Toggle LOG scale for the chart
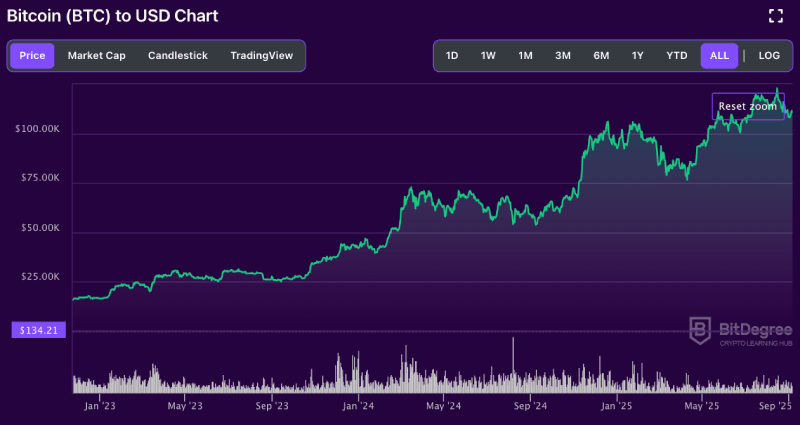The width and height of the screenshot is (800, 425). (x=769, y=56)
